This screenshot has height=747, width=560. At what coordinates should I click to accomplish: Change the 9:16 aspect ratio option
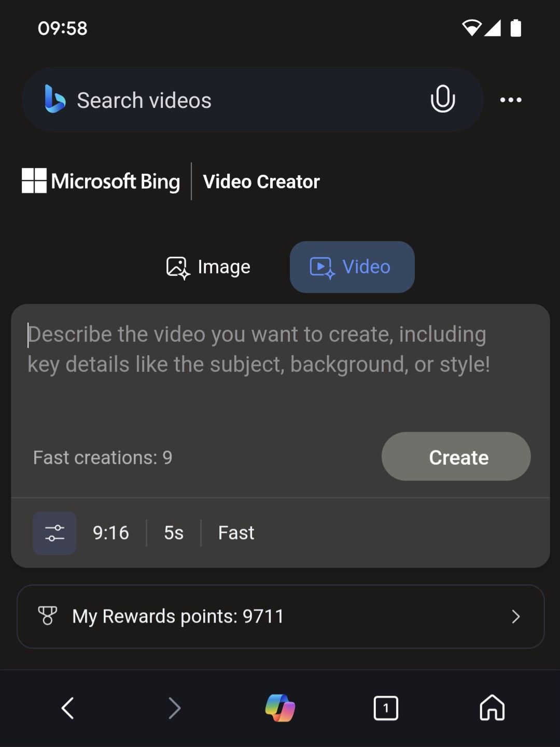(x=111, y=533)
